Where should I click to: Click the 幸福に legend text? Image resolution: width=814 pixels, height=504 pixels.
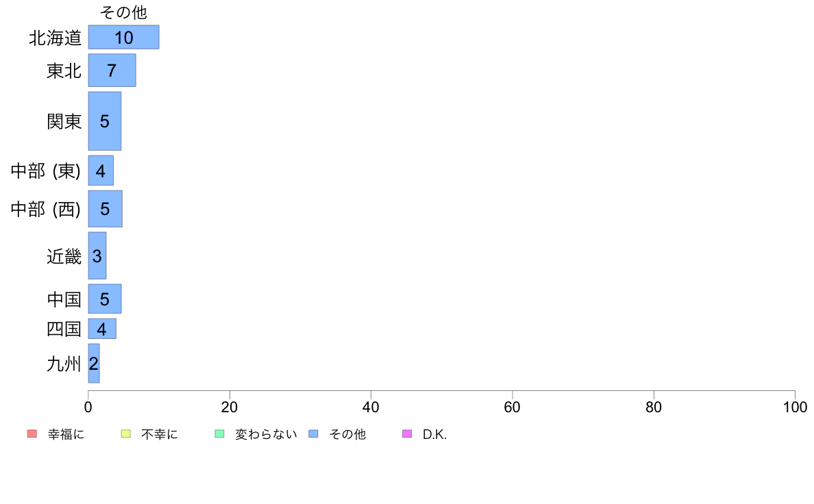[x=66, y=434]
